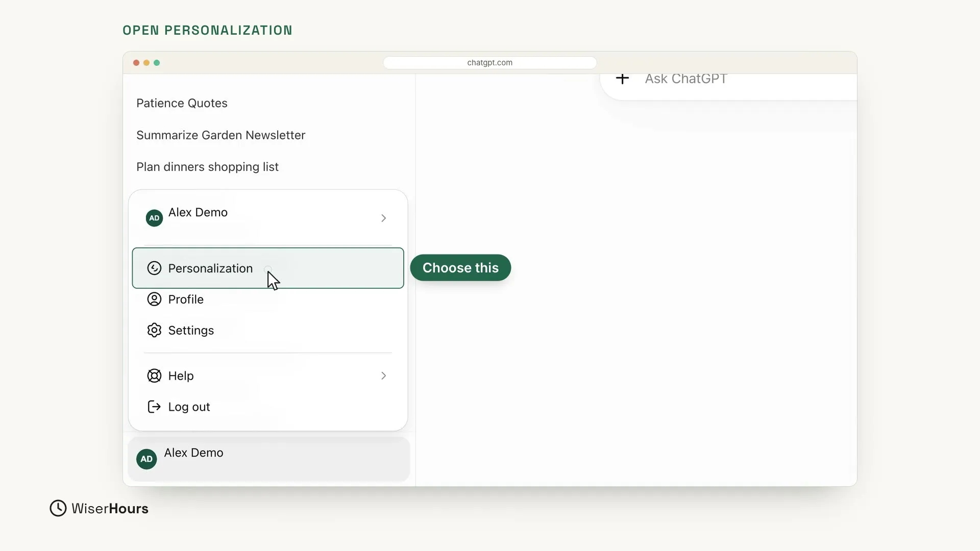Click the bottom sidebar Alex Demo account button
980x551 pixels.
click(x=269, y=459)
